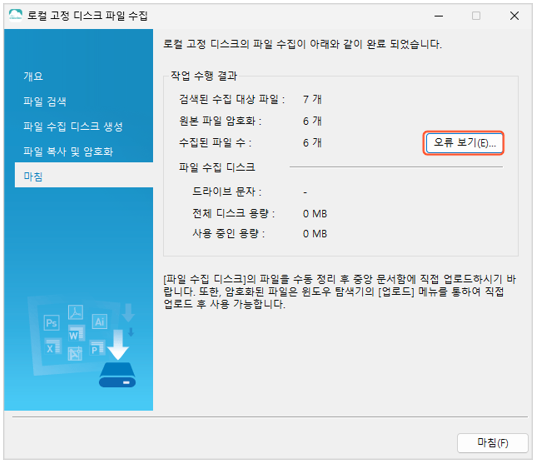Click the PDF document icon

76,312
